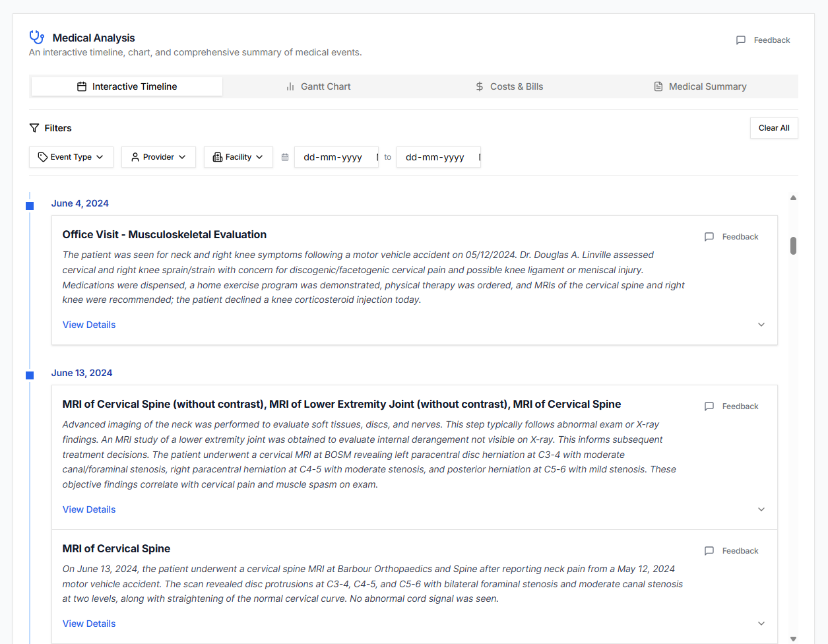The height and width of the screenshot is (644, 828).
Task: Open the Provider filter dropdown
Action: [158, 157]
